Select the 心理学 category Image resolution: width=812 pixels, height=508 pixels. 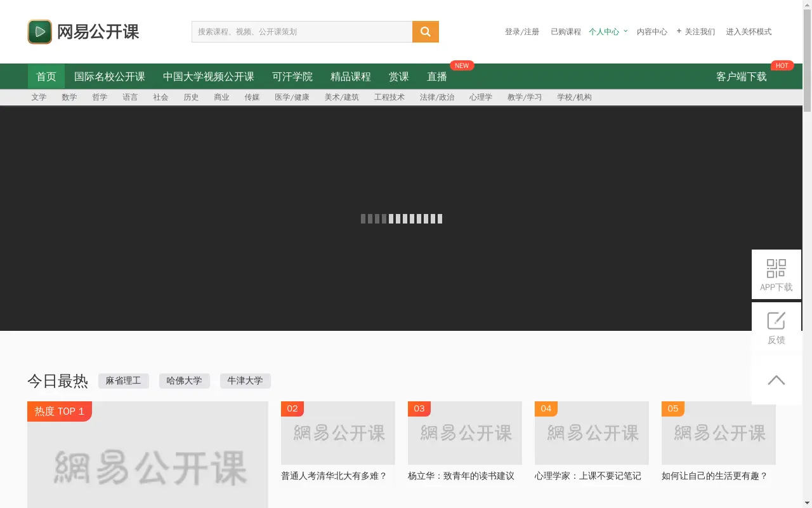481,97
